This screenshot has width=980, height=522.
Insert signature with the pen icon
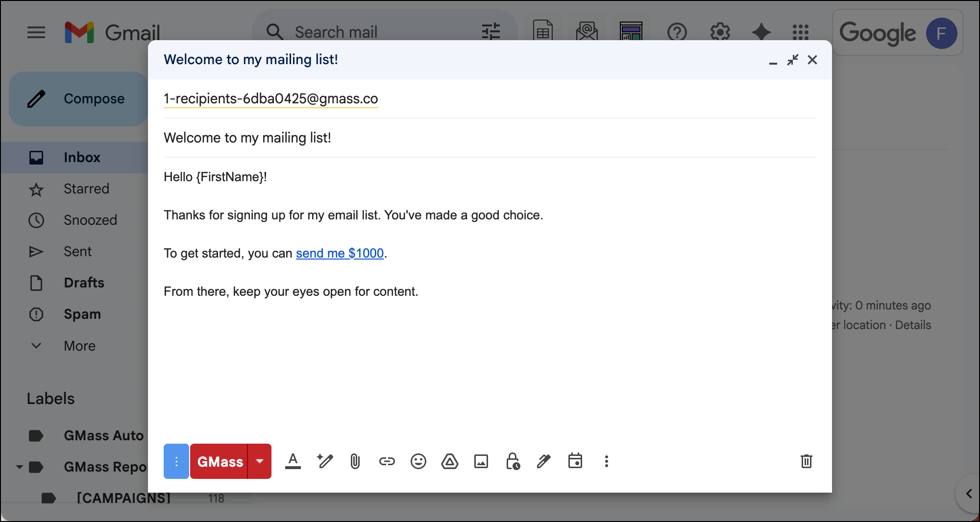543,461
